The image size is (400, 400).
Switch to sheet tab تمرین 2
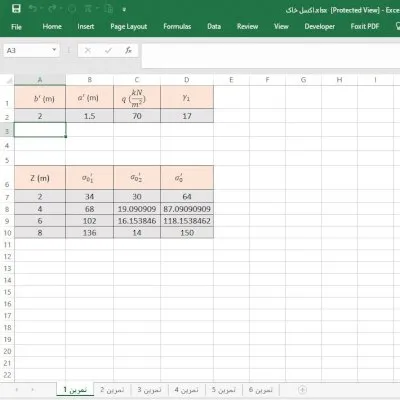pyautogui.click(x=112, y=389)
